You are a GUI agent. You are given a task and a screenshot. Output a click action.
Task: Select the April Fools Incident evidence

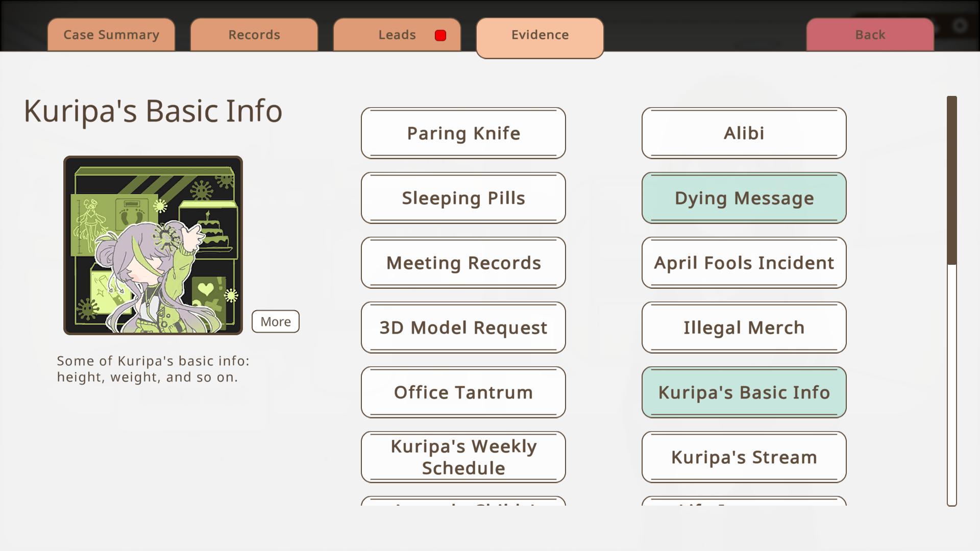744,263
